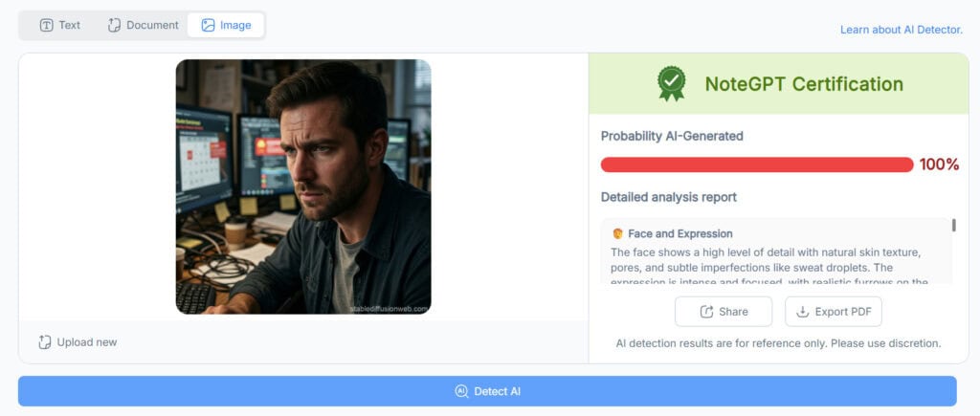Click the Share arrow icon

[x=707, y=312]
